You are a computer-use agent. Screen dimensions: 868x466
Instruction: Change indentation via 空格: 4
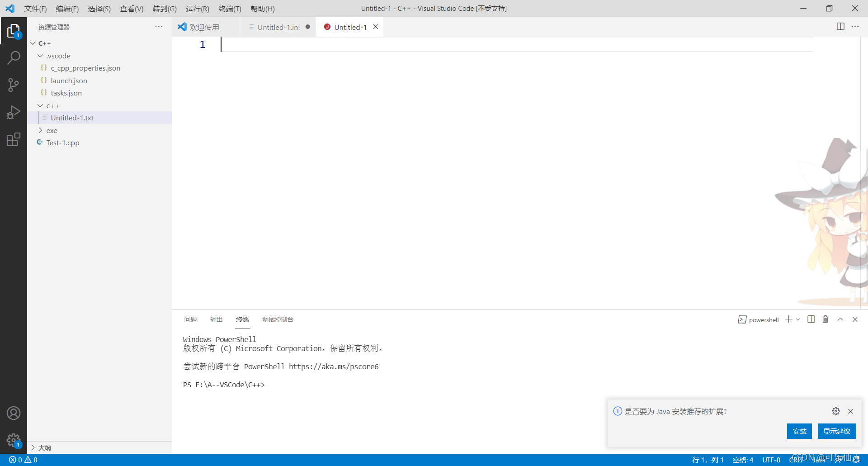coord(743,460)
